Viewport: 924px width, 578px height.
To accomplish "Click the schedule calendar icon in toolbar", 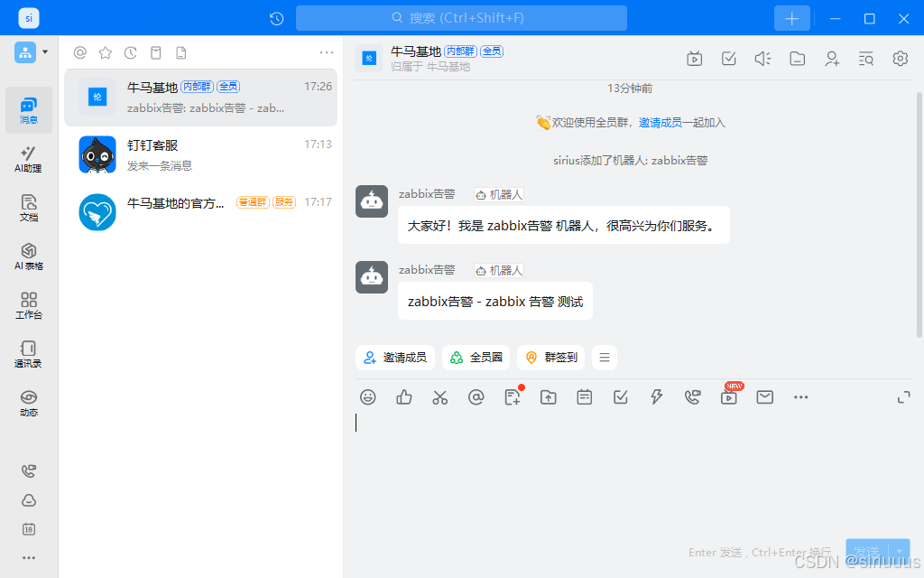I will [585, 397].
